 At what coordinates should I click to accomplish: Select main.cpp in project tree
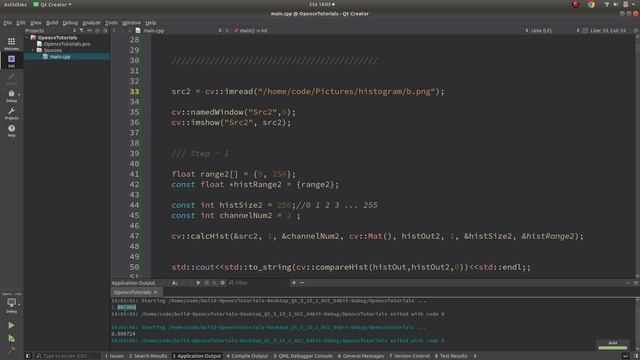click(x=60, y=56)
